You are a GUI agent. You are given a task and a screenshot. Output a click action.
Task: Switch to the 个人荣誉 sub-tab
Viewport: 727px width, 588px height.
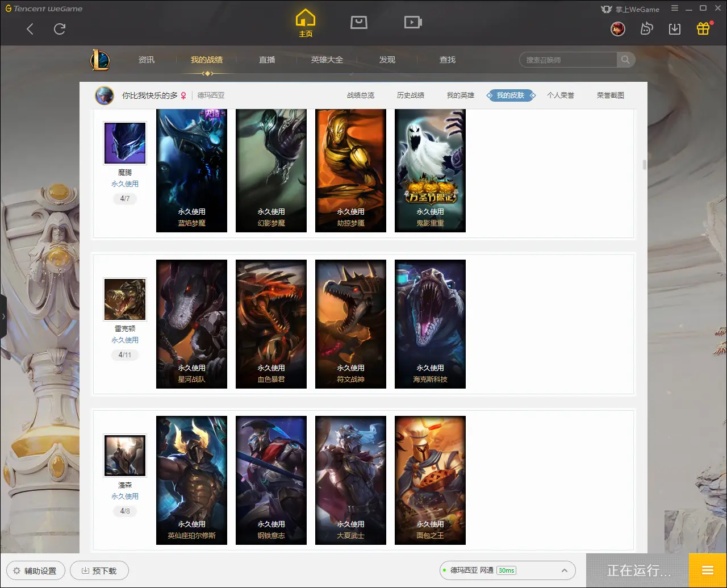561,95
